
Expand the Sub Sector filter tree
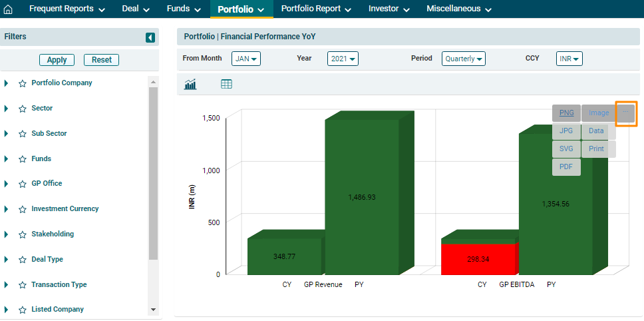[x=6, y=134]
